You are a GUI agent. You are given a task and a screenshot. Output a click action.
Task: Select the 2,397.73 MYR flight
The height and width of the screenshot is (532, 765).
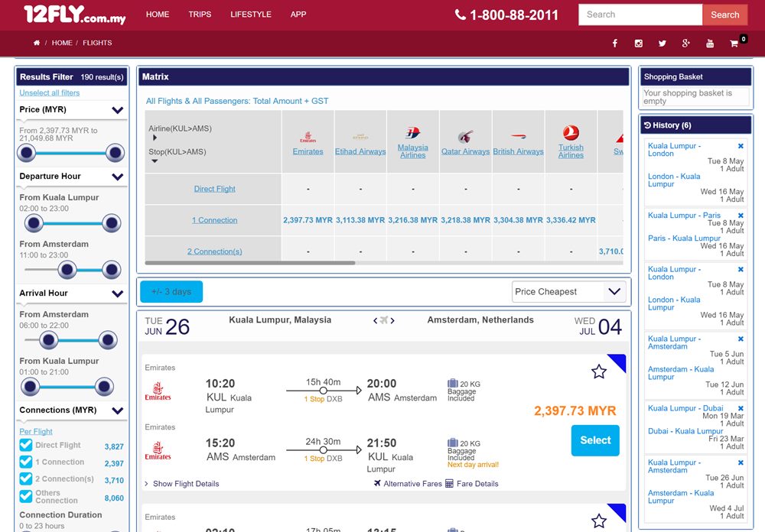pos(595,440)
